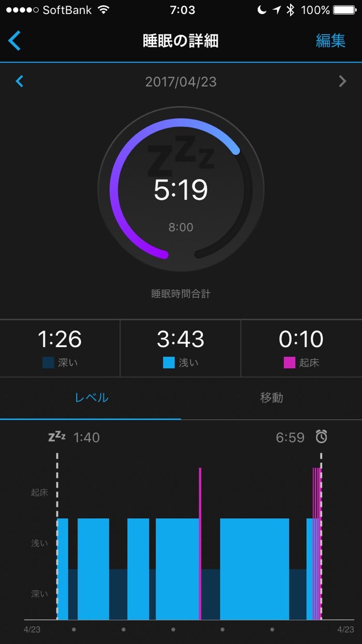Switch to the 移動 tab
The height and width of the screenshot is (644, 362).
coord(271,398)
